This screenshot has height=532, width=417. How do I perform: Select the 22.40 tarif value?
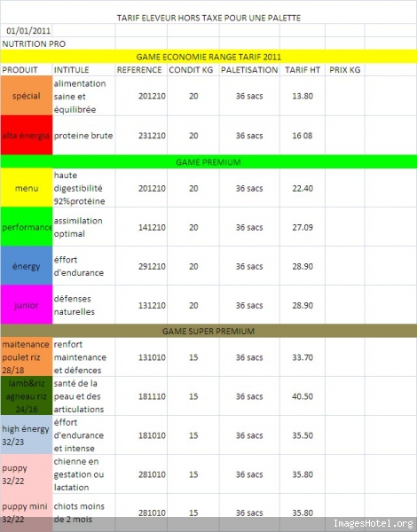(303, 188)
